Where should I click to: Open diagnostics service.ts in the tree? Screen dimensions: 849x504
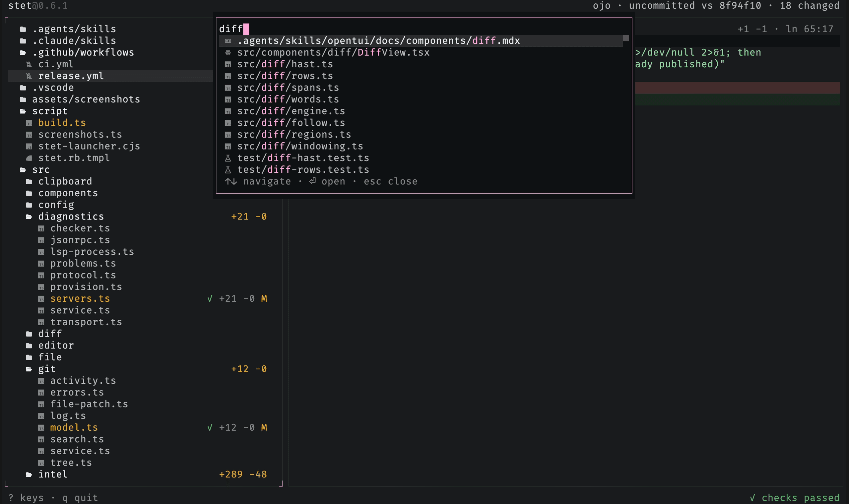(80, 310)
